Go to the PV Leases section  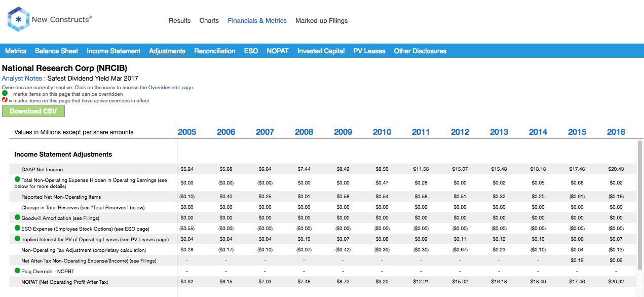[369, 51]
